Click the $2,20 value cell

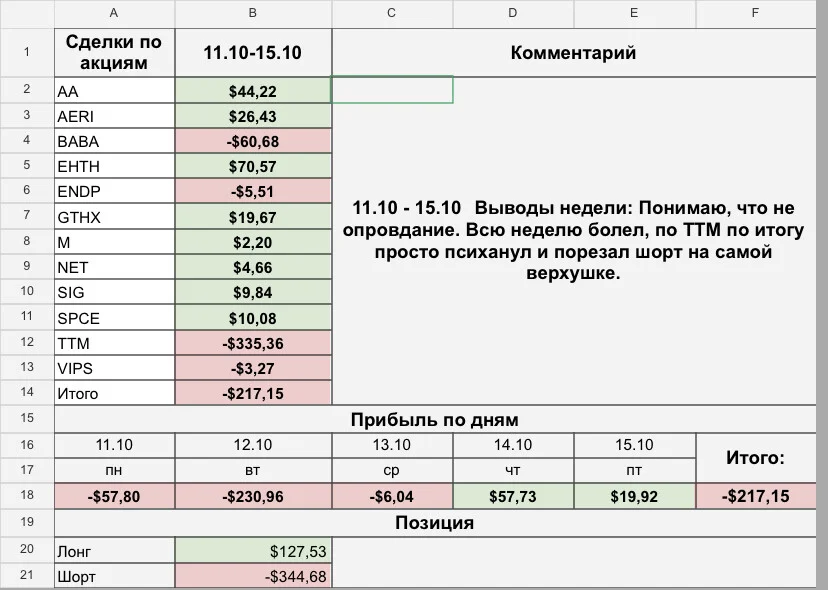point(253,242)
